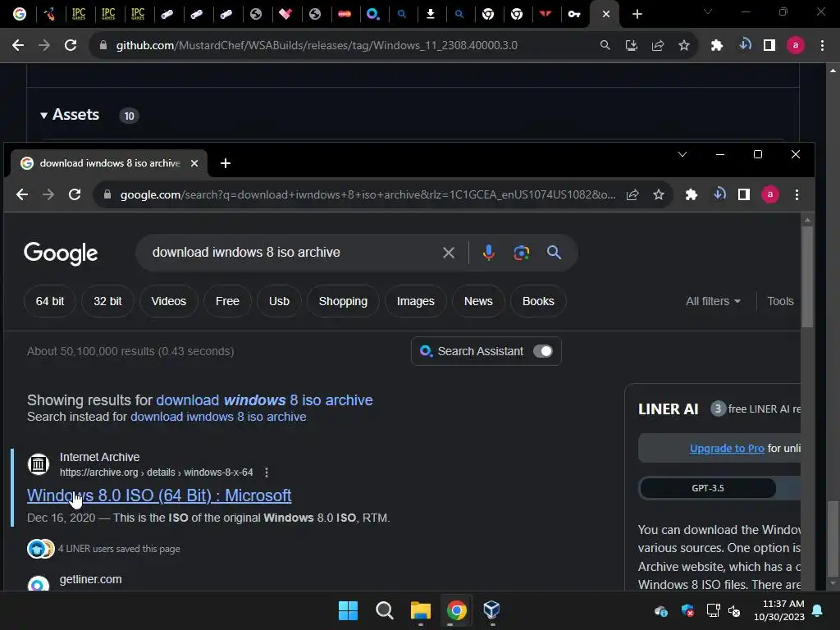Open a new tab in Google search window
The width and height of the screenshot is (840, 630).
[x=226, y=163]
